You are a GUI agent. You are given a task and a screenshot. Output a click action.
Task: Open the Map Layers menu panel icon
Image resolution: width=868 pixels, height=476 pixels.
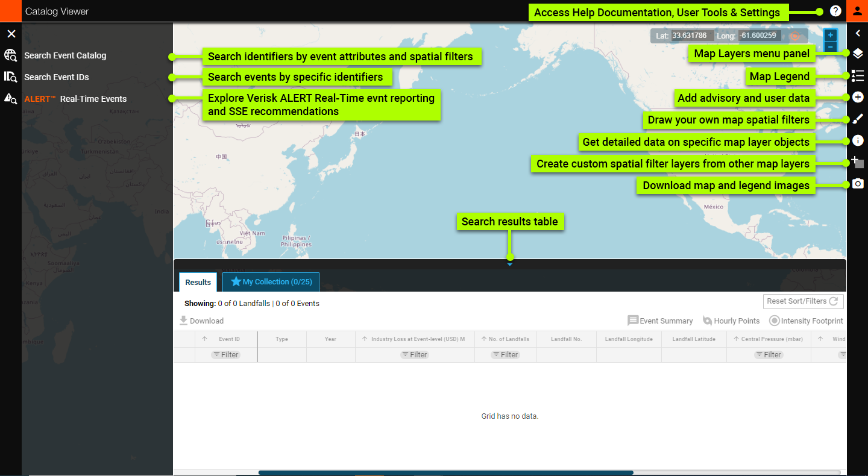858,54
